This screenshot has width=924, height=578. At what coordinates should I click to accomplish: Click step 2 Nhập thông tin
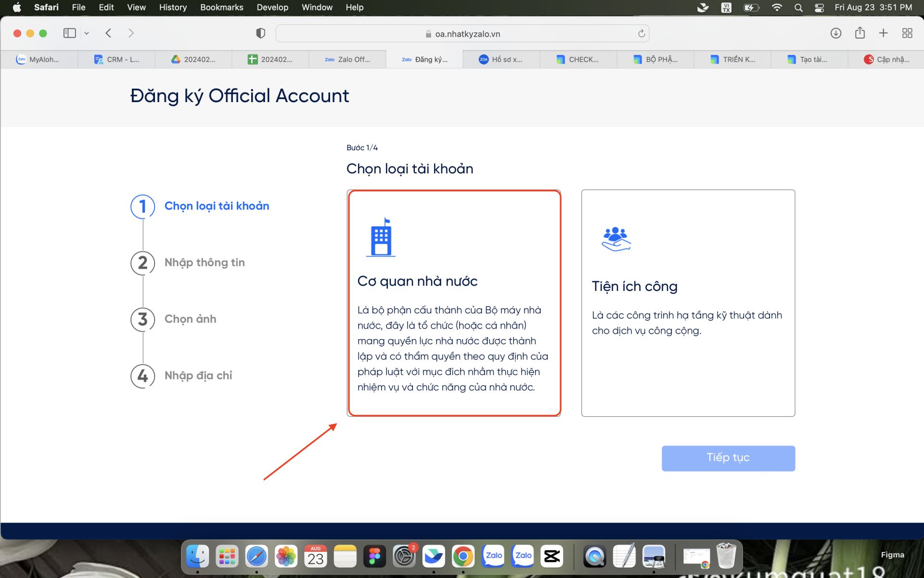point(204,263)
